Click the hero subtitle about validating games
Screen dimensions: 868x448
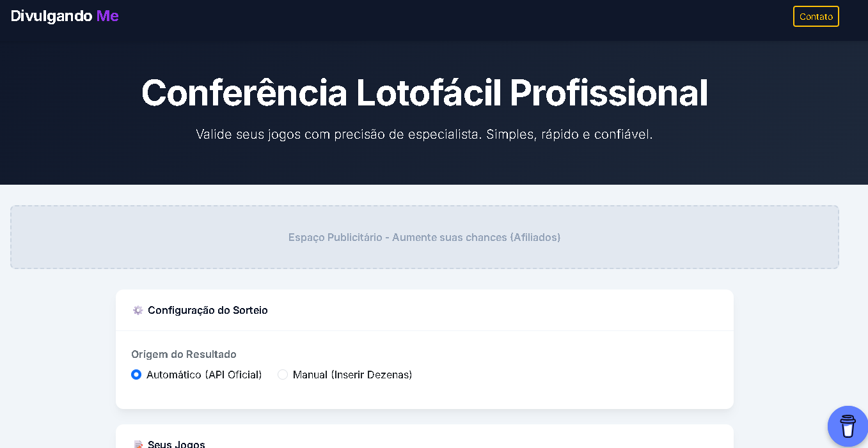(424, 134)
